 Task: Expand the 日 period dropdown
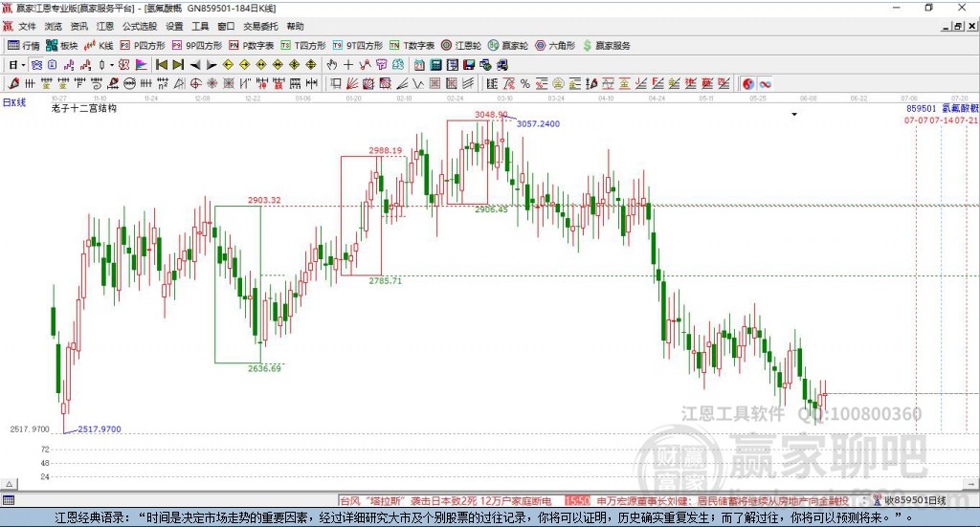tap(23, 65)
